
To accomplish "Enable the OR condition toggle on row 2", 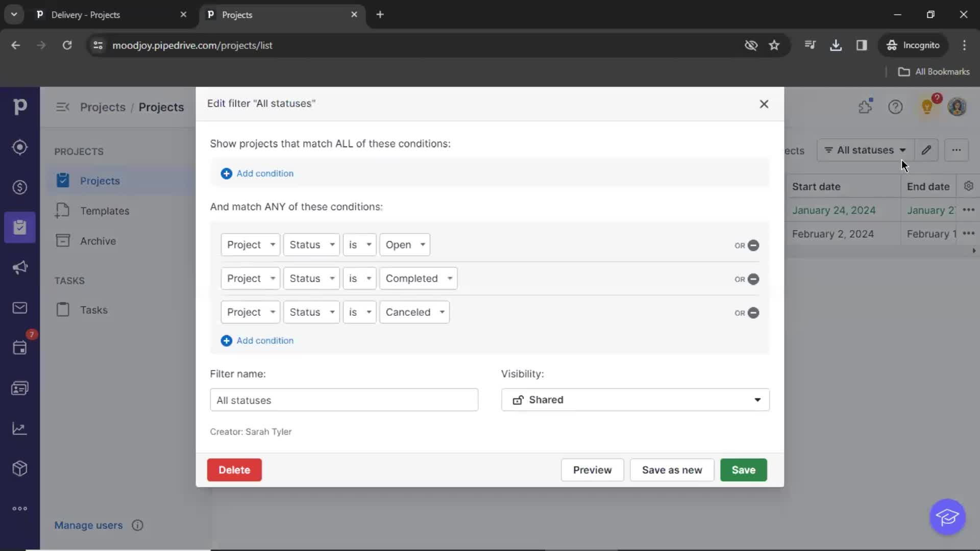I will (740, 279).
